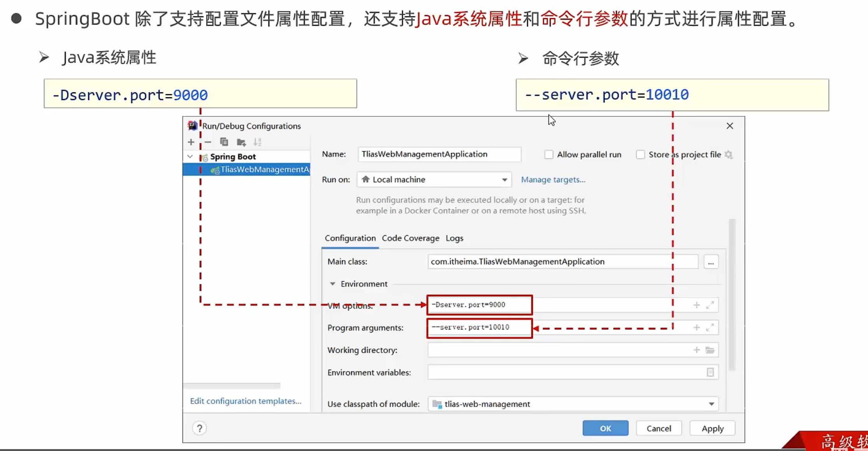This screenshot has width=868, height=451.
Task: Collapse the Spring Boot tree node
Action: pos(190,157)
